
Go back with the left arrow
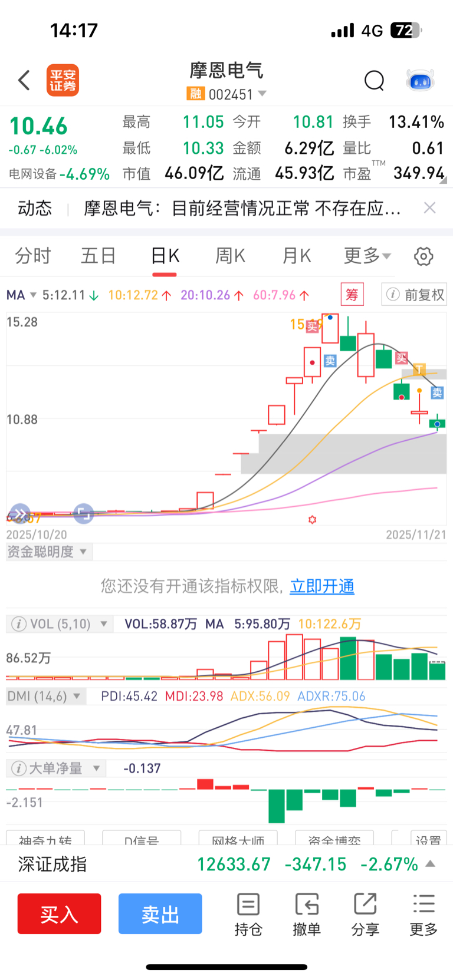24,80
